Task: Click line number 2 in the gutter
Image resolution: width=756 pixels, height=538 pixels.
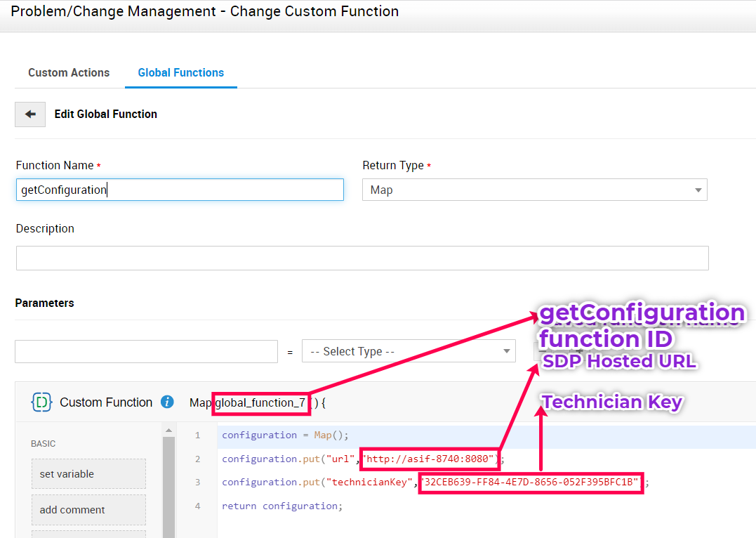Action: (197, 459)
